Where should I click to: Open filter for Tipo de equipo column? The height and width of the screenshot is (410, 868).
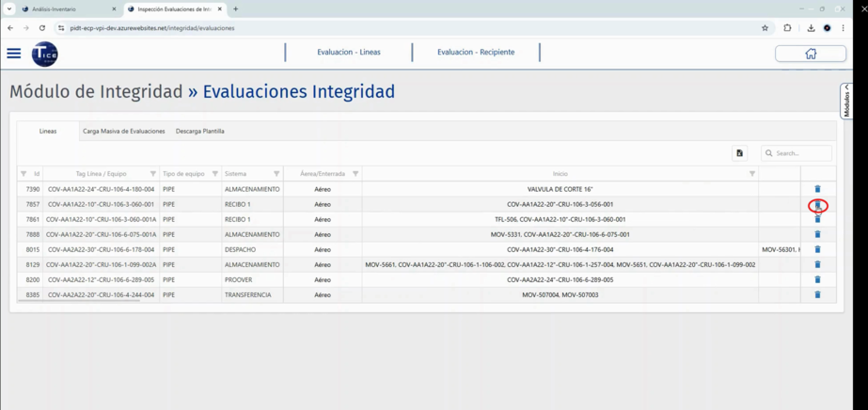[215, 174]
